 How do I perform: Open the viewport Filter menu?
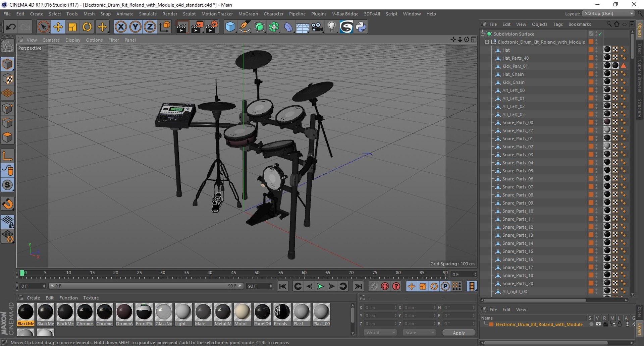[113, 40]
